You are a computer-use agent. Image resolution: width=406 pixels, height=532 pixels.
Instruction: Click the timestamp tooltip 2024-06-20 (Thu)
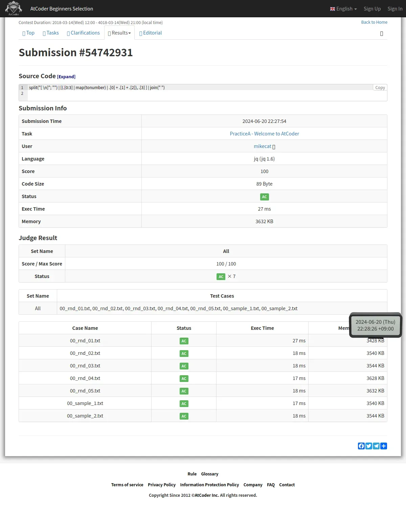375,325
